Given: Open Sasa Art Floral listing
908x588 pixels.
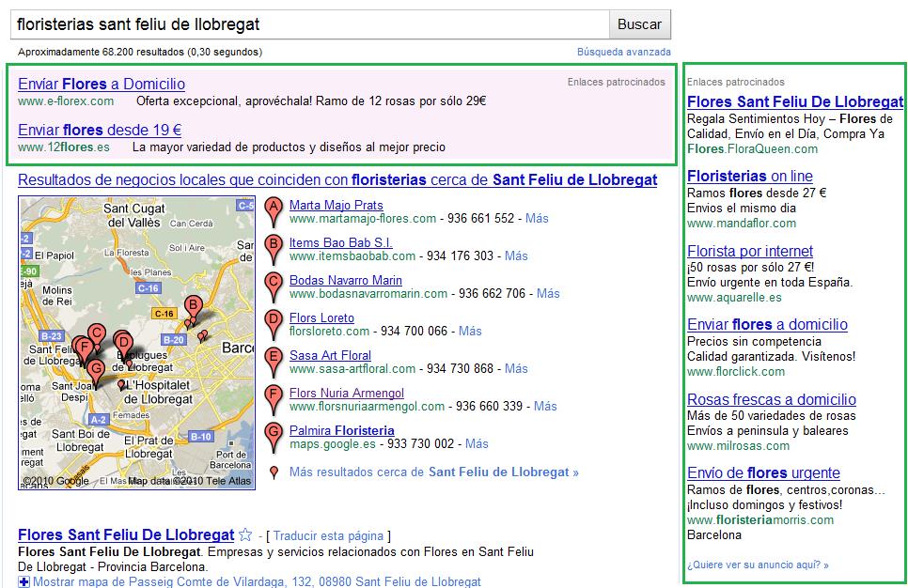Looking at the screenshot, I should coord(330,355).
